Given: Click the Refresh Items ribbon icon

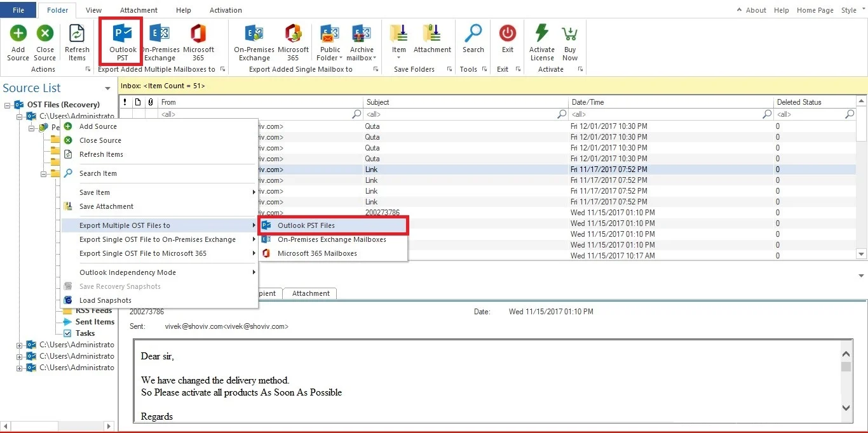Looking at the screenshot, I should [x=77, y=43].
